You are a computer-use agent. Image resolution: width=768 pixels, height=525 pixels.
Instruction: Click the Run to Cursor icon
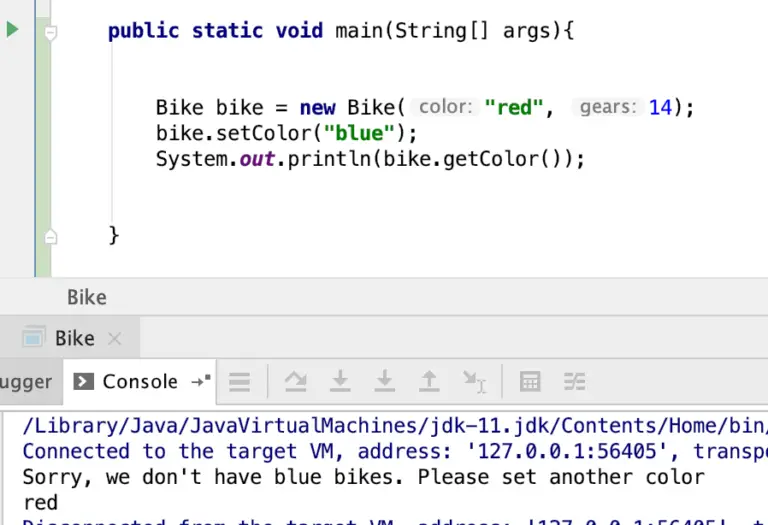pyautogui.click(x=474, y=381)
